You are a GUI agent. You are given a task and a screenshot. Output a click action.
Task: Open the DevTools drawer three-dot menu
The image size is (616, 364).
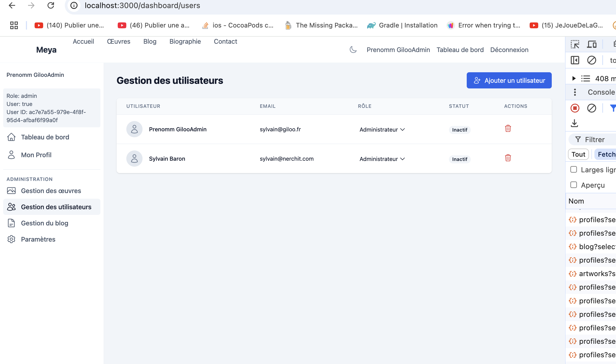pyautogui.click(x=575, y=92)
